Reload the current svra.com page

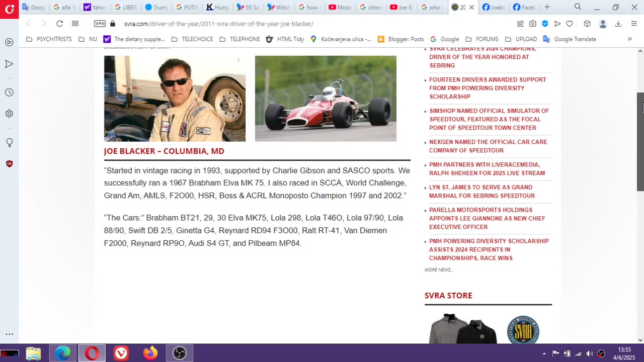point(59,24)
